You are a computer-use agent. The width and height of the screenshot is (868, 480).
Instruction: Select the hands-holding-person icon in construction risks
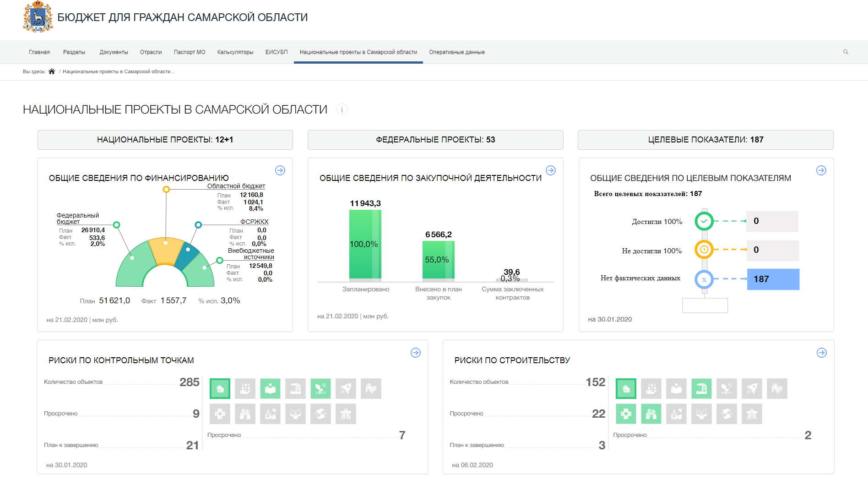coord(701,414)
